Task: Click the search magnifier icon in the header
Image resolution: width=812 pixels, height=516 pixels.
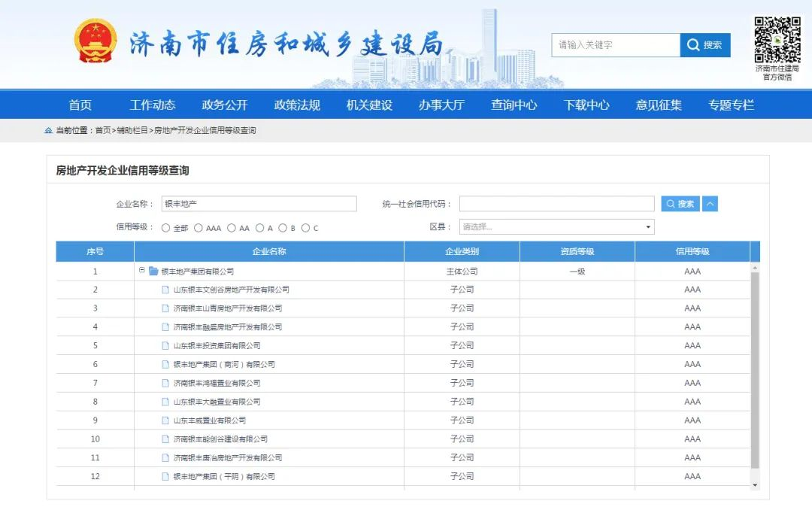Action: tap(692, 45)
